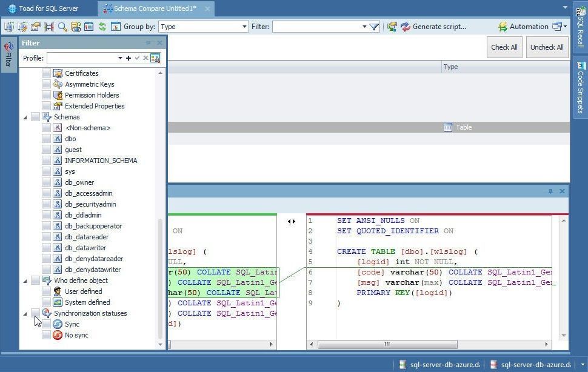Switch to Schema Compare Untitled1 tab
Image resolution: width=588 pixels, height=372 pixels.
(155, 8)
